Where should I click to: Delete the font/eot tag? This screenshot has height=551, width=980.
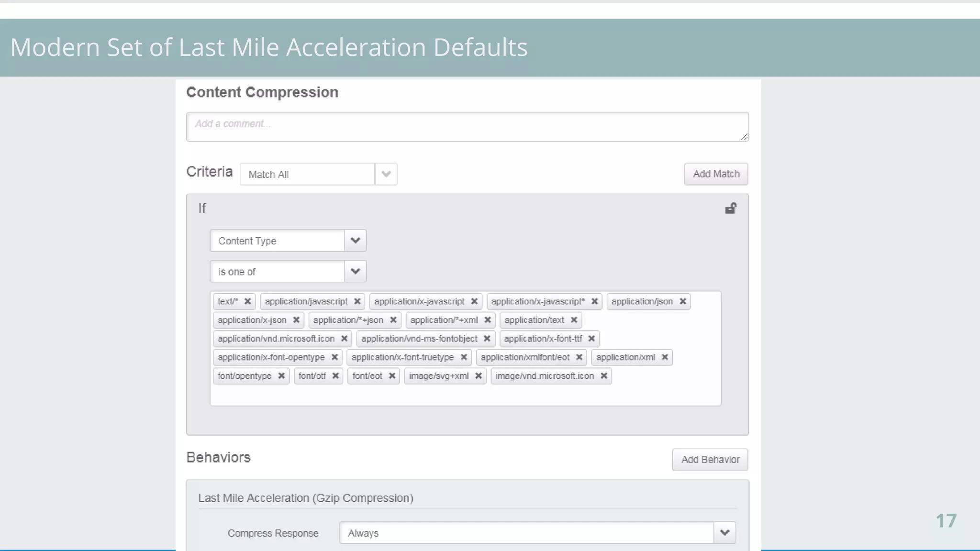(x=392, y=376)
